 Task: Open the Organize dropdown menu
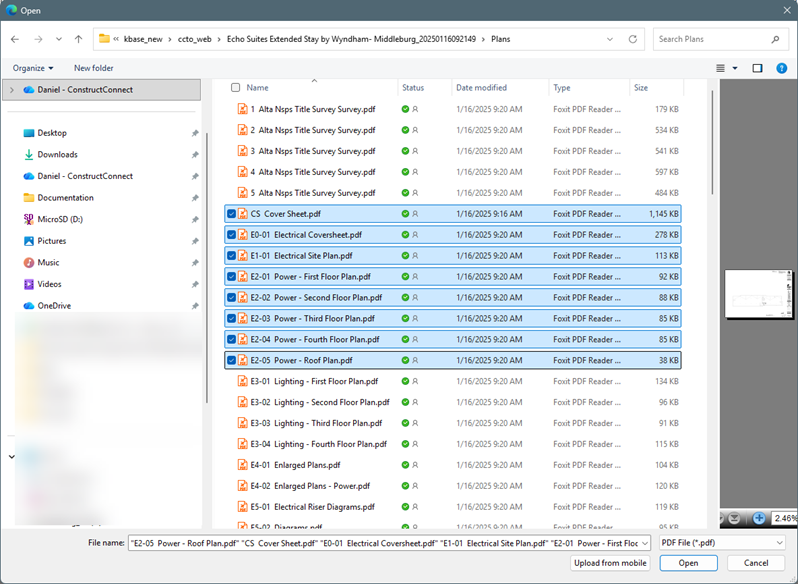(x=33, y=68)
